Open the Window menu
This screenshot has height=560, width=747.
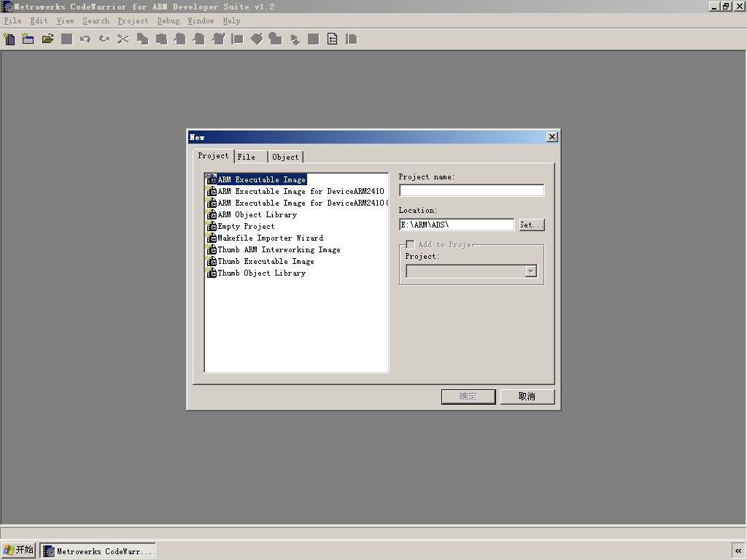tap(201, 21)
